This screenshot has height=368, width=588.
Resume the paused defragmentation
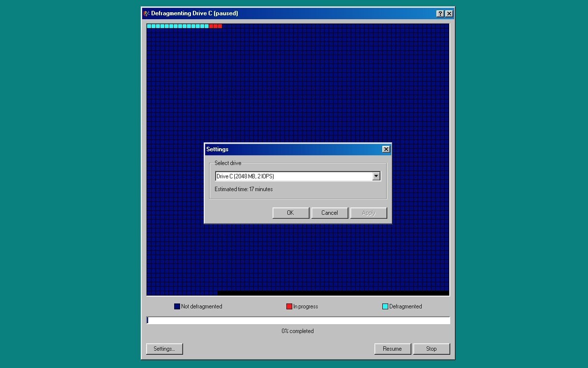point(393,348)
